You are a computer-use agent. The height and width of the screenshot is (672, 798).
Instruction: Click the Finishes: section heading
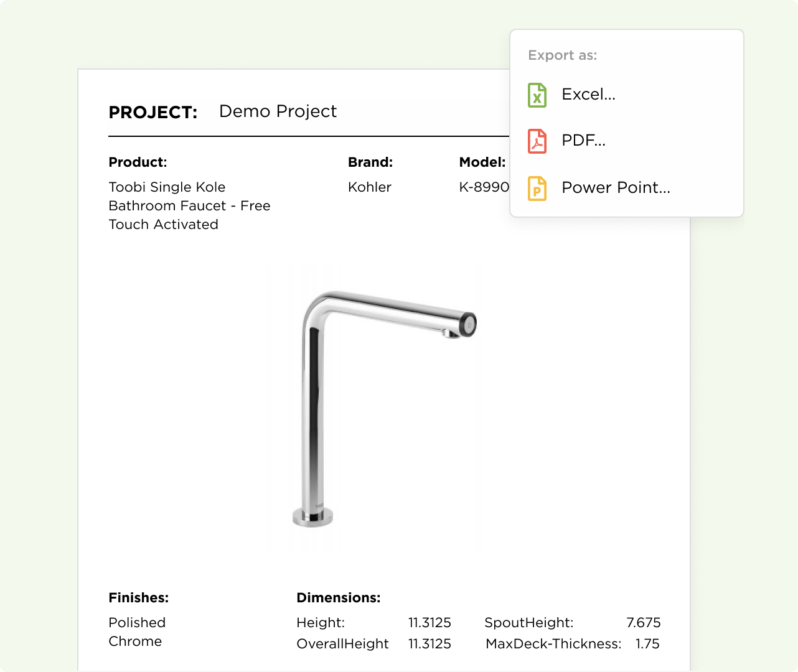click(x=139, y=598)
